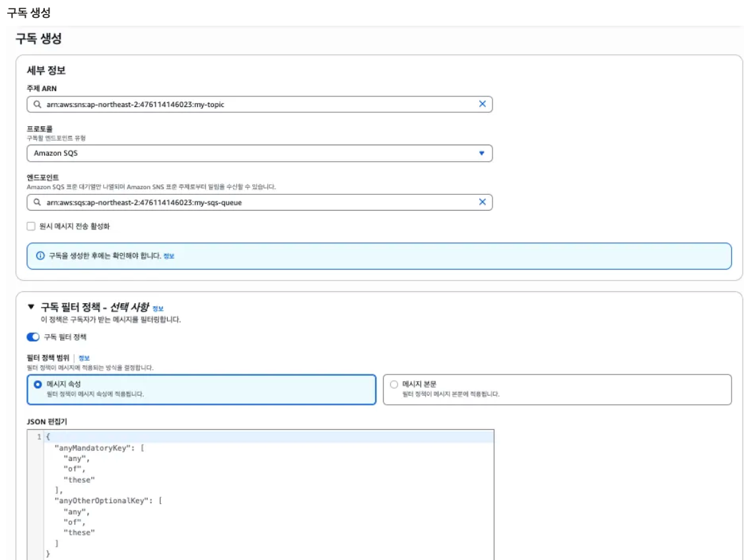Click the "anyOtherOptionalKey" line in JSON editor
This screenshot has height=560, width=744.
point(108,501)
